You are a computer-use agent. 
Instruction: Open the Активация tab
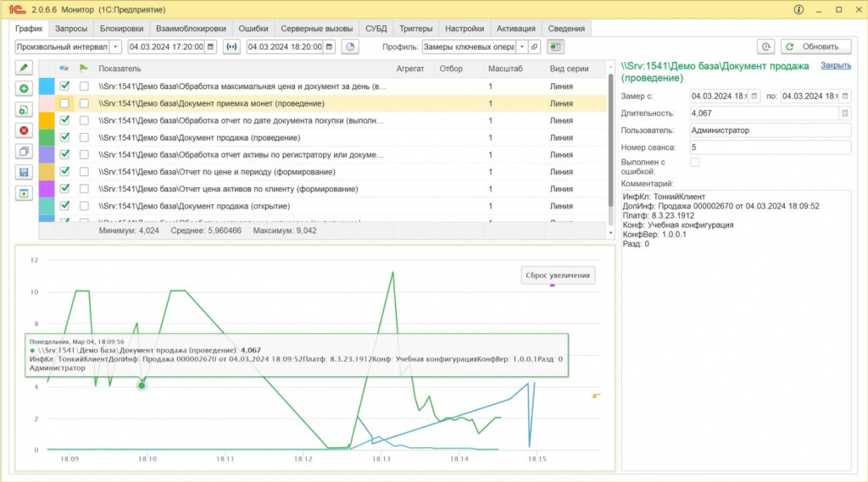pos(516,28)
